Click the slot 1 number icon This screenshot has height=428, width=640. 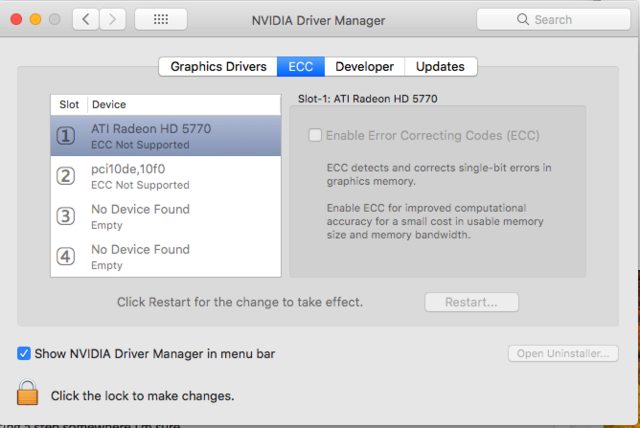pyautogui.click(x=66, y=136)
